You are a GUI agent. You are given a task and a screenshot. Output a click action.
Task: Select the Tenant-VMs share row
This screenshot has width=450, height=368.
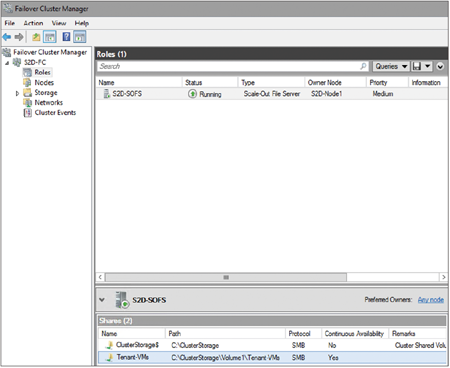pos(272,357)
